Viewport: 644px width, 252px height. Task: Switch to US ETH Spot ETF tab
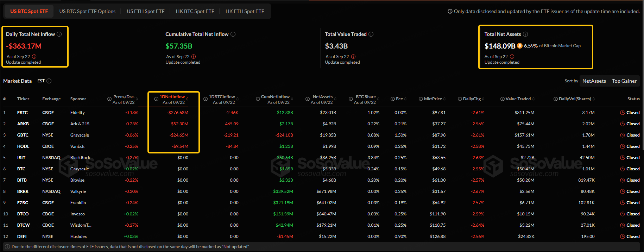[146, 11]
